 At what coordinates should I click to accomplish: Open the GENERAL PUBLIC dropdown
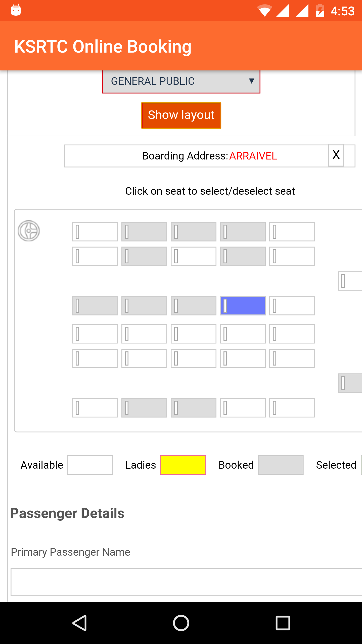pyautogui.click(x=181, y=81)
